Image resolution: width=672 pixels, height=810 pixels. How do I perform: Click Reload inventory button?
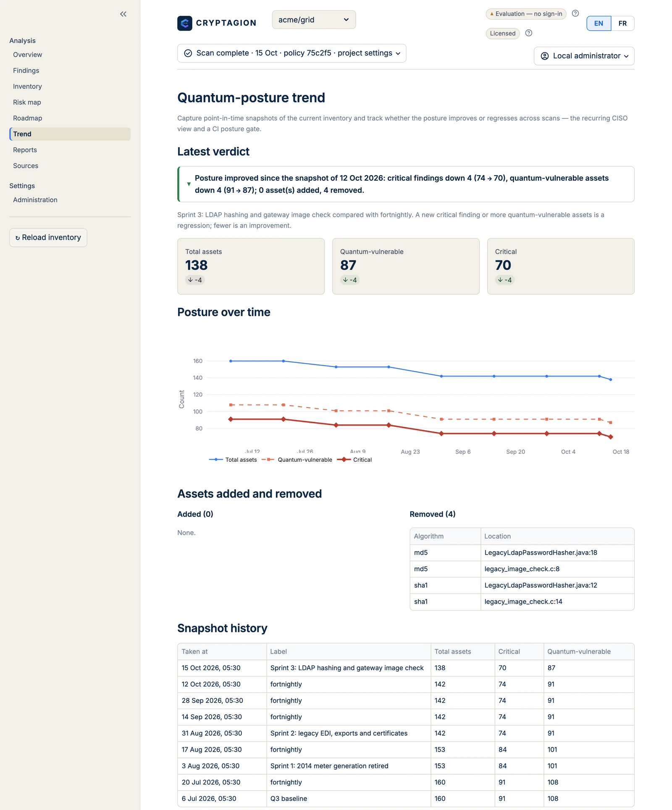click(48, 238)
